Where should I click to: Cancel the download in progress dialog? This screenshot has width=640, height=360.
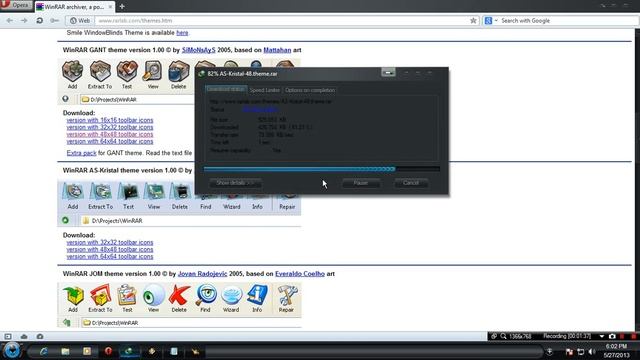(411, 183)
